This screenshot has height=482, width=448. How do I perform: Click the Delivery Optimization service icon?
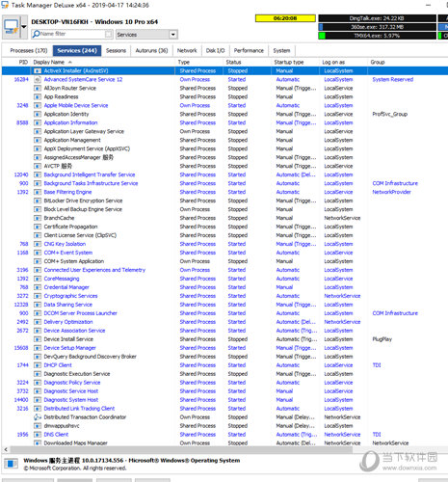coord(38,322)
